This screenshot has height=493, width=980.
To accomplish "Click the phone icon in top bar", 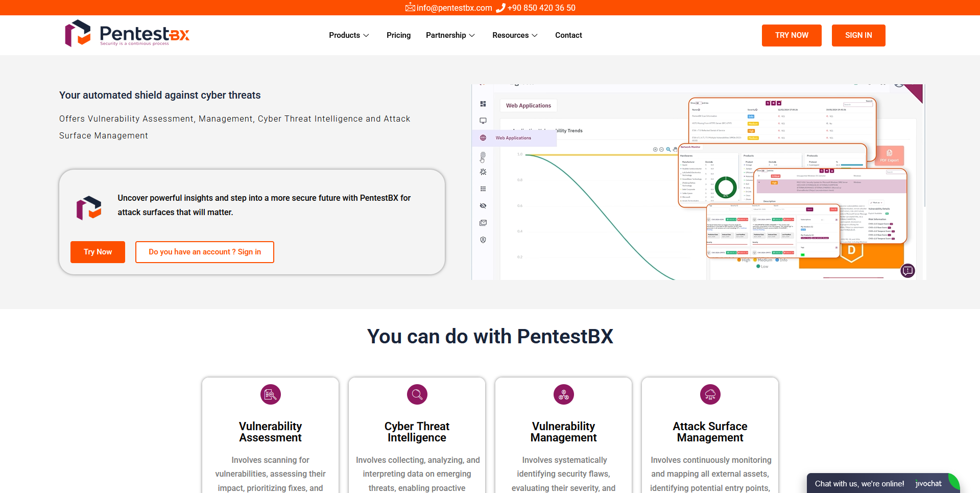I will [500, 8].
